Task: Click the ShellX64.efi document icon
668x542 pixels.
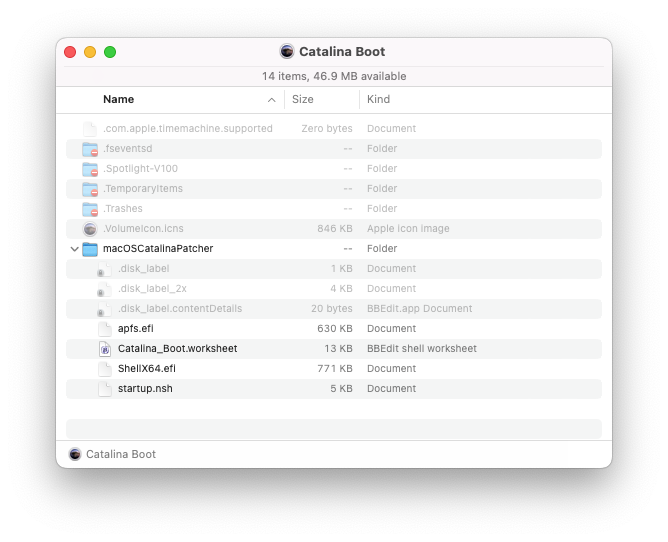Action: [x=105, y=369]
